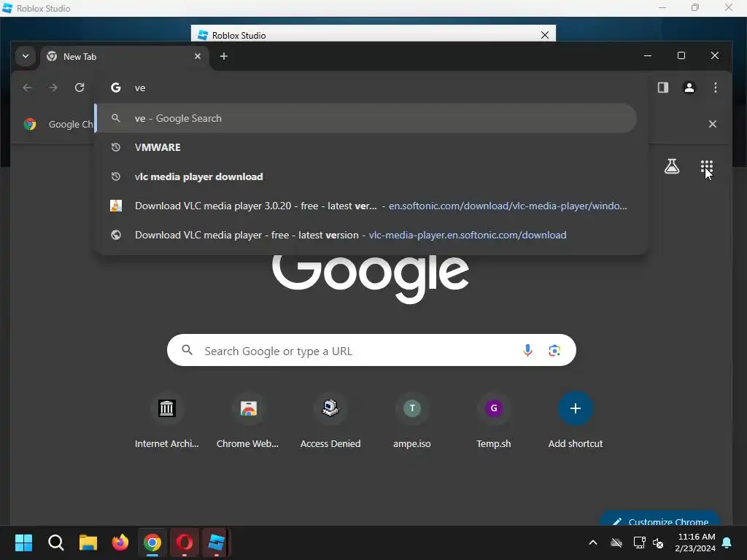Reload the current page
The image size is (747, 560).
click(x=80, y=87)
